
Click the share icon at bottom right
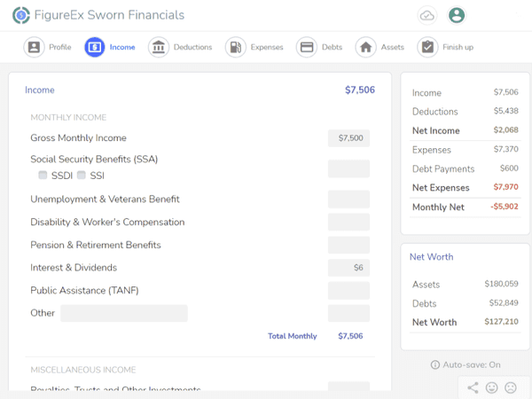click(x=473, y=387)
